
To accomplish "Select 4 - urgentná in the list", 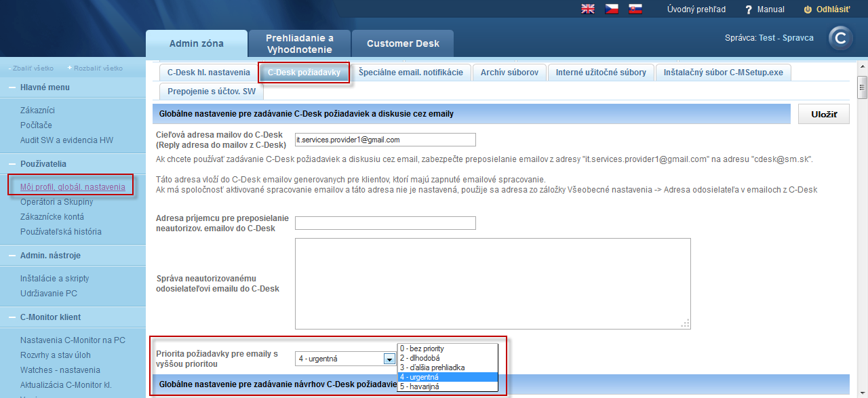I will point(448,377).
